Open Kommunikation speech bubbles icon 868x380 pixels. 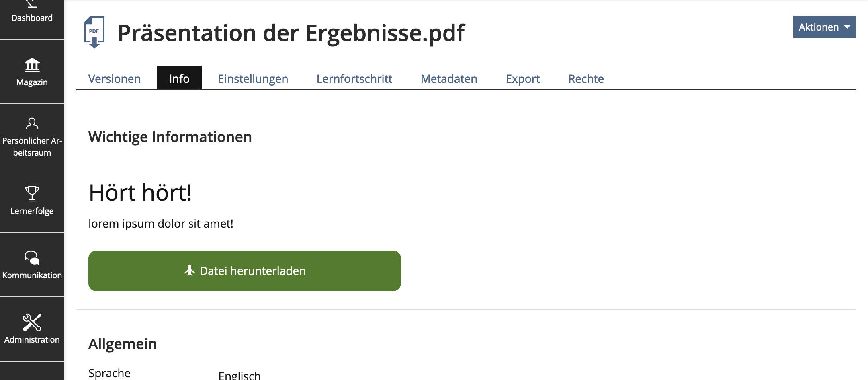[32, 258]
